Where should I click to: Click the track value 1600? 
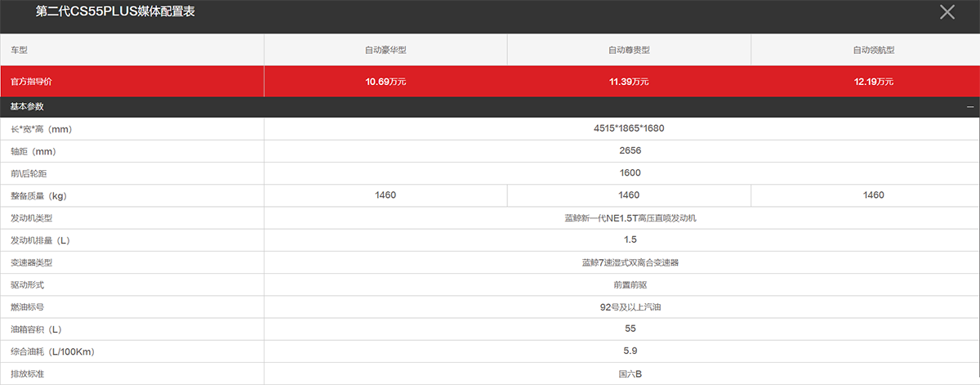tap(629, 173)
